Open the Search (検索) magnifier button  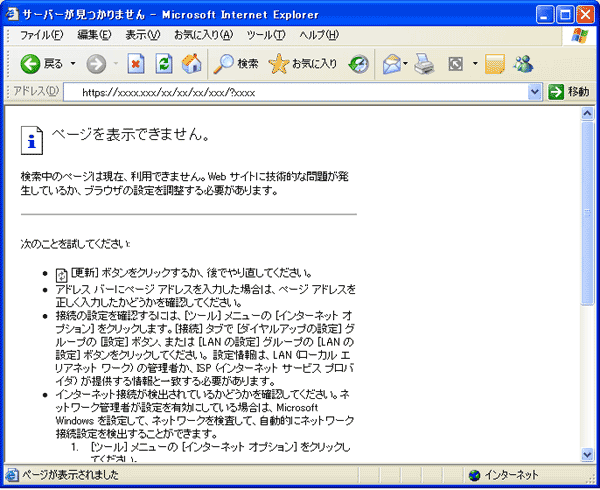[x=236, y=63]
